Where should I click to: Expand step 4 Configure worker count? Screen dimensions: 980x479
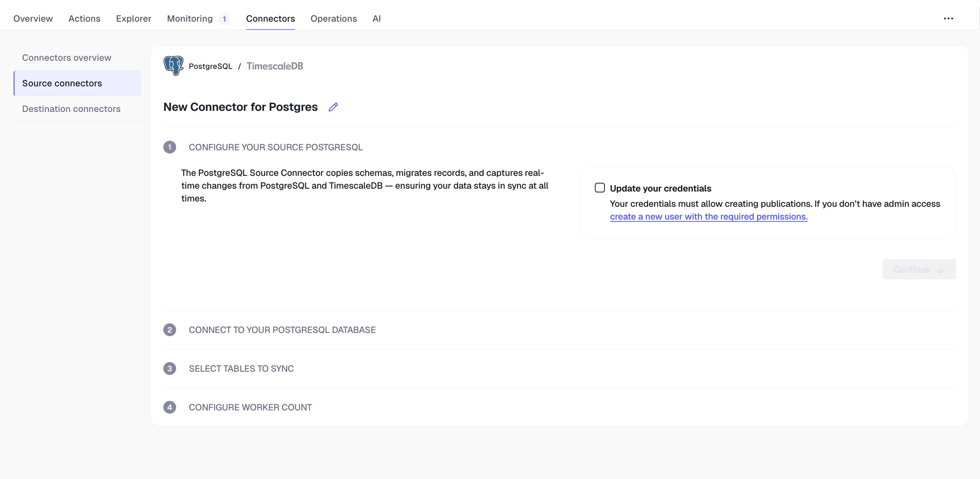coord(559,408)
